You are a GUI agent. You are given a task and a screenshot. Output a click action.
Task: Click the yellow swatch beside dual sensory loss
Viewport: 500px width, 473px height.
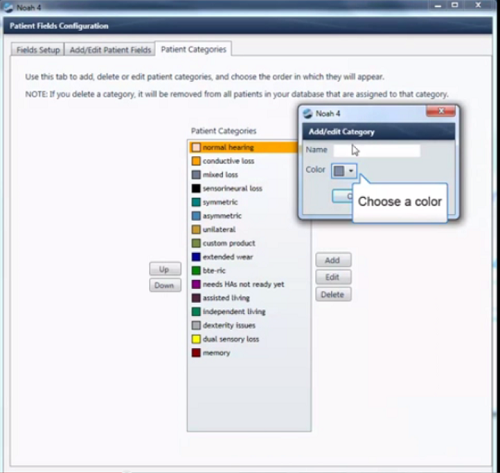pyautogui.click(x=196, y=339)
